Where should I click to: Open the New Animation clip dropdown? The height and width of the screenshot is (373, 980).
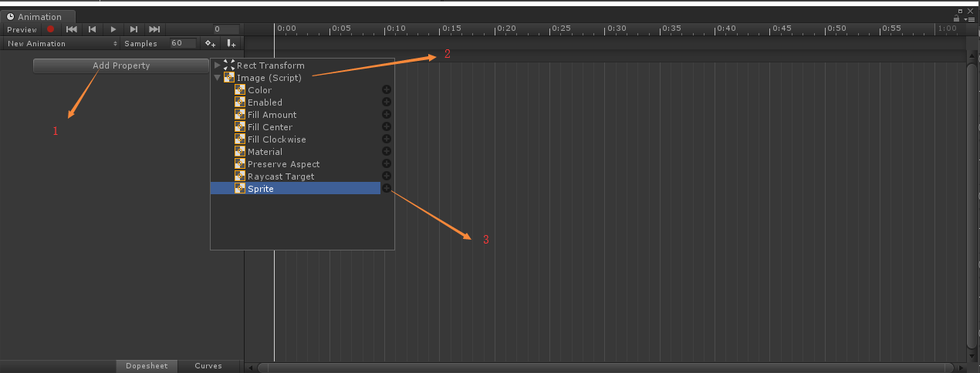(x=62, y=43)
